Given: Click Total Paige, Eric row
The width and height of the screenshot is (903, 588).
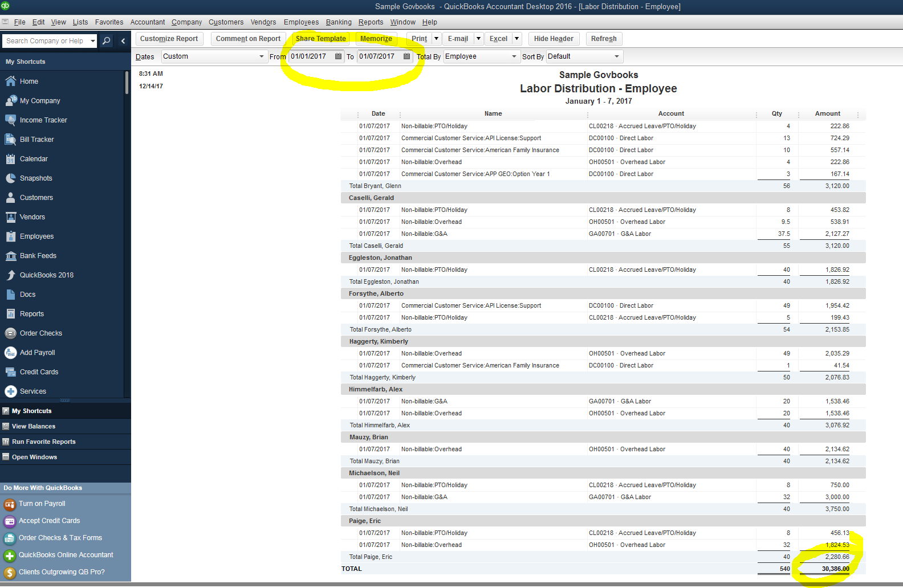Looking at the screenshot, I should [x=603, y=557].
